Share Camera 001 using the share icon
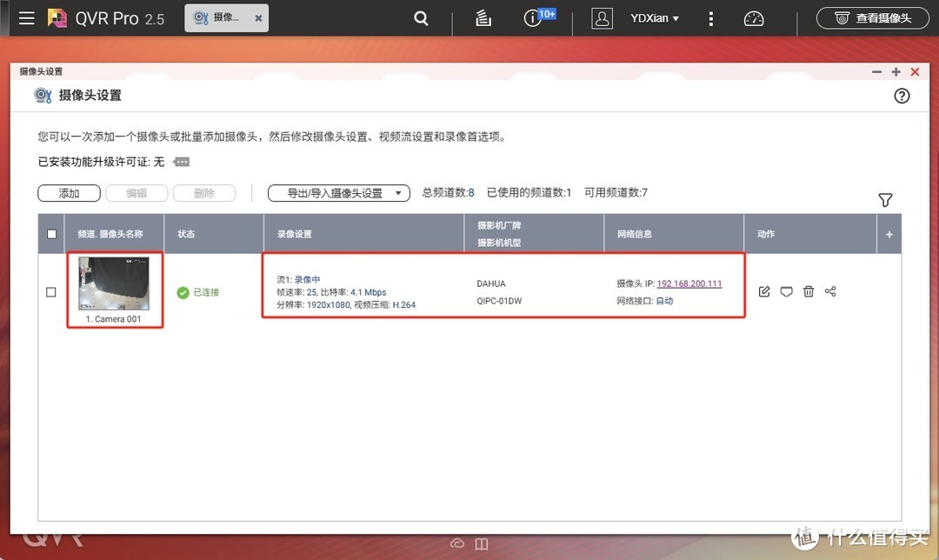939x560 pixels. 830,291
